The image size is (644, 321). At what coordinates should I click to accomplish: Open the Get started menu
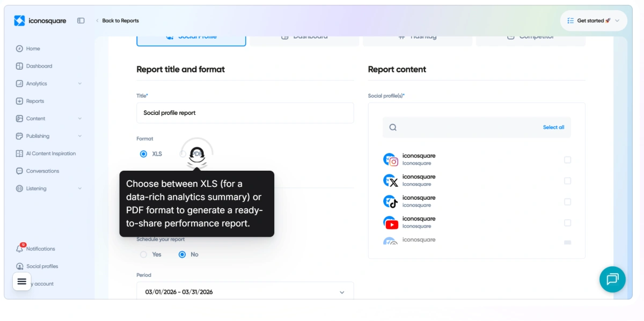point(594,20)
